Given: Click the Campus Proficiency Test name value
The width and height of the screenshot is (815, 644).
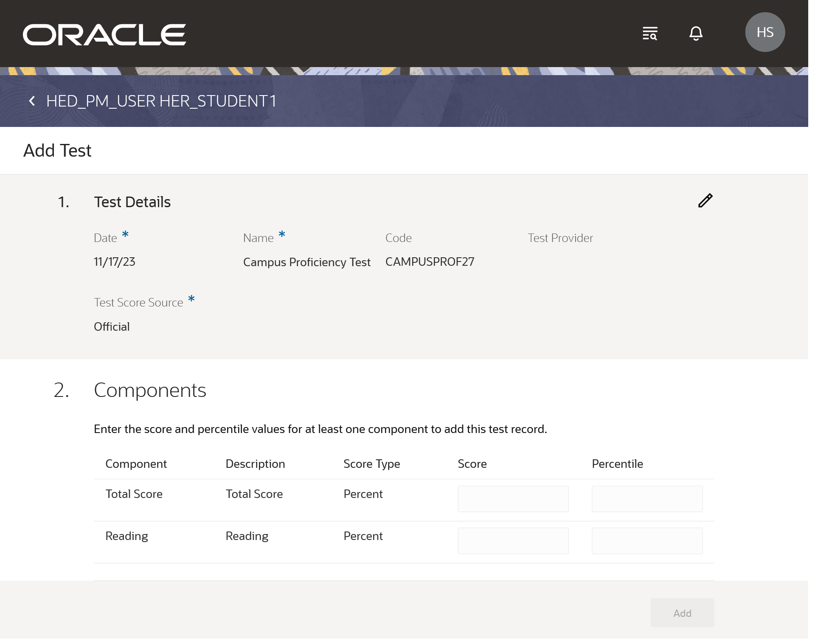Looking at the screenshot, I should coord(306,262).
